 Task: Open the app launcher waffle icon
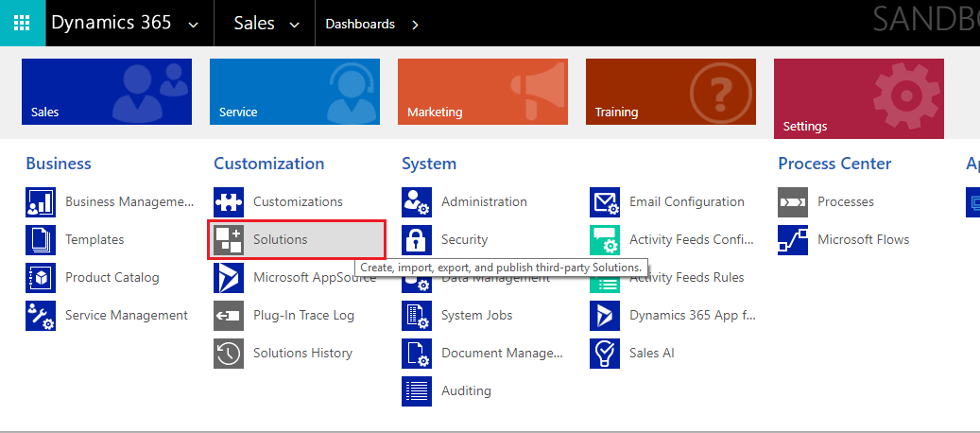pyautogui.click(x=22, y=24)
